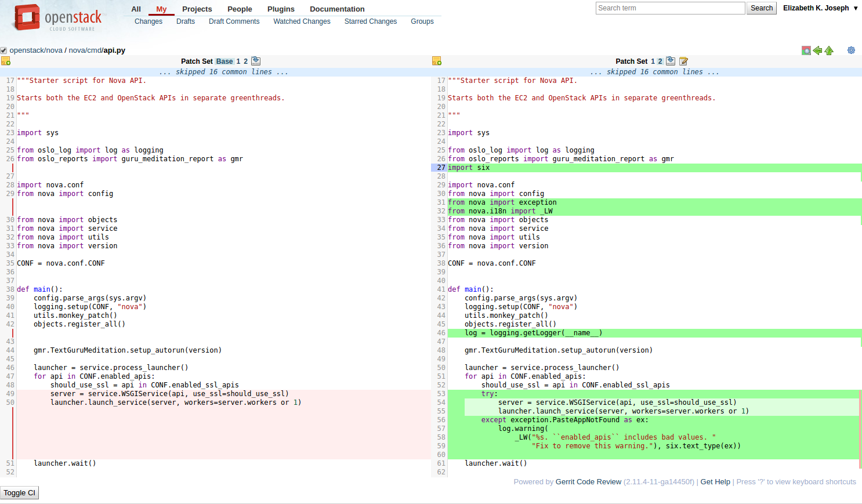Open the Projects menu

pos(197,9)
